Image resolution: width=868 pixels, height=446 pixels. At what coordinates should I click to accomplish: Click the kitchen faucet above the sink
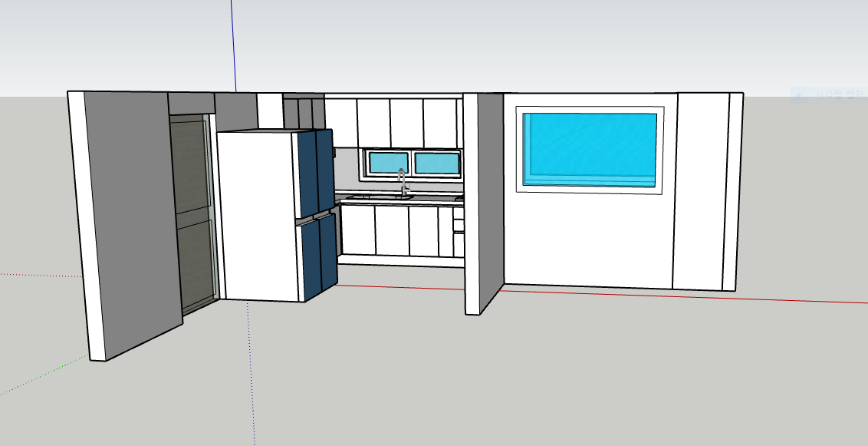[403, 182]
